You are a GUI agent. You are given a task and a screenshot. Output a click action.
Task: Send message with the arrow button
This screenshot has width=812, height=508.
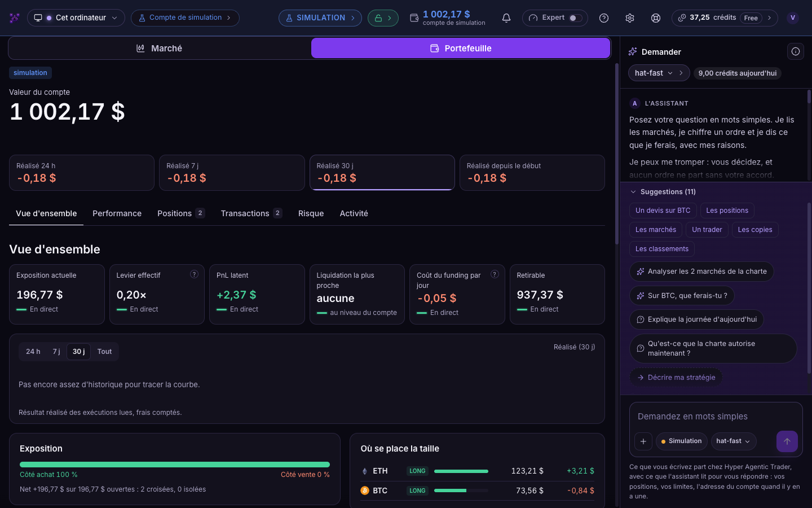tap(787, 441)
